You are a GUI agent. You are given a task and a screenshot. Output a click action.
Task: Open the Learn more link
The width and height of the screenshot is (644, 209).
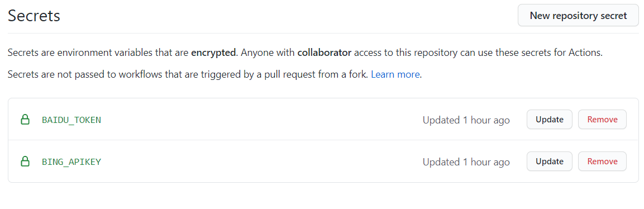click(395, 75)
